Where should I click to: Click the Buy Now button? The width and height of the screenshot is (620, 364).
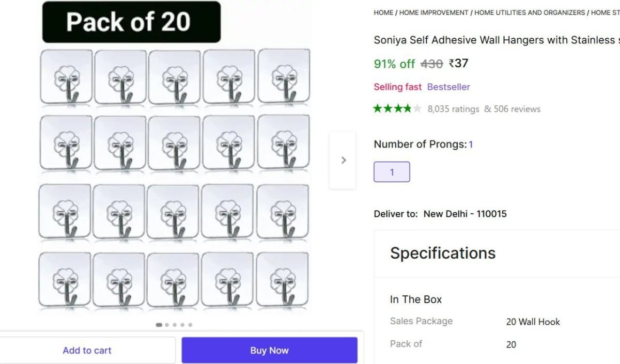(x=269, y=350)
